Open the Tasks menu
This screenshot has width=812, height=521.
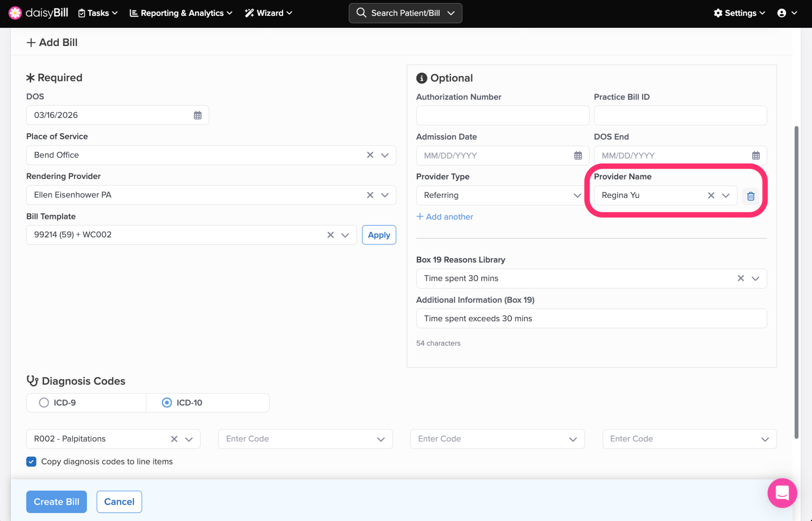[98, 13]
